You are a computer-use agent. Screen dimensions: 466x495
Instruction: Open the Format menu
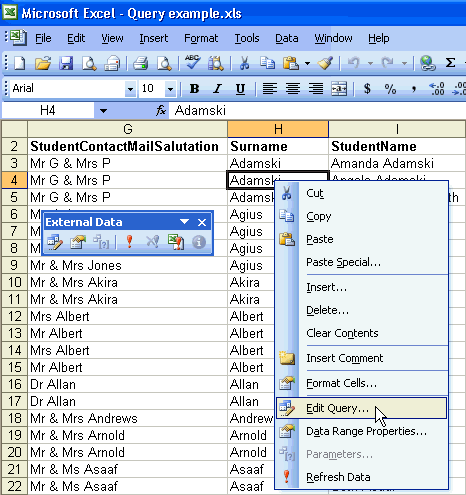[x=201, y=38]
